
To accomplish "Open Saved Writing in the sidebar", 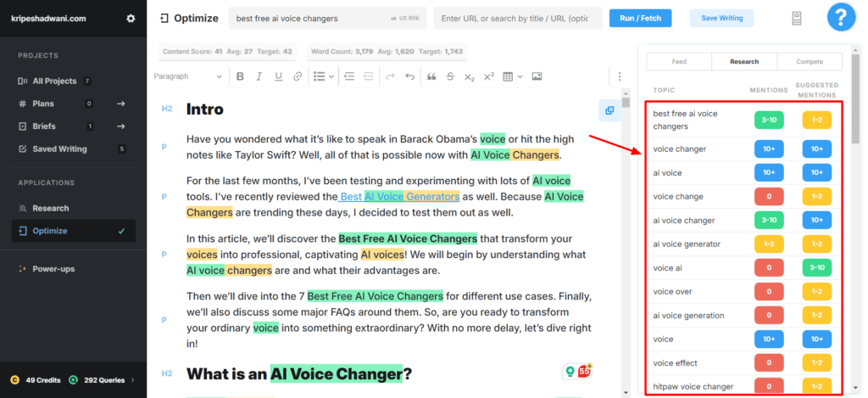I will pos(59,149).
